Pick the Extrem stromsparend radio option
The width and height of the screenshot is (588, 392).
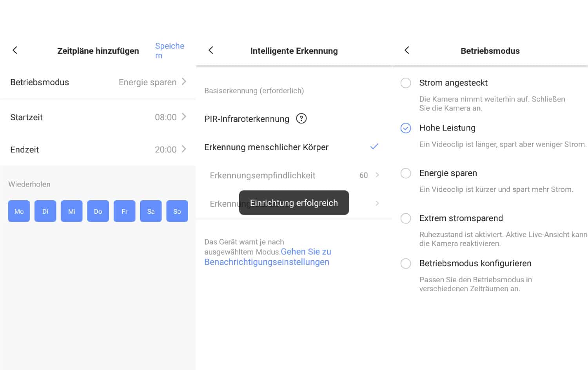coord(406,218)
